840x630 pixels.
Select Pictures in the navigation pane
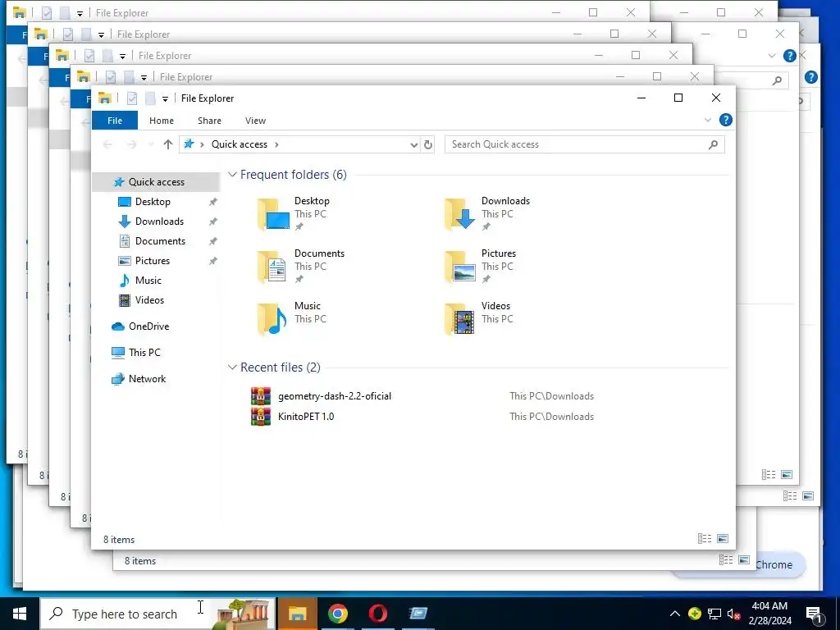[x=152, y=261]
